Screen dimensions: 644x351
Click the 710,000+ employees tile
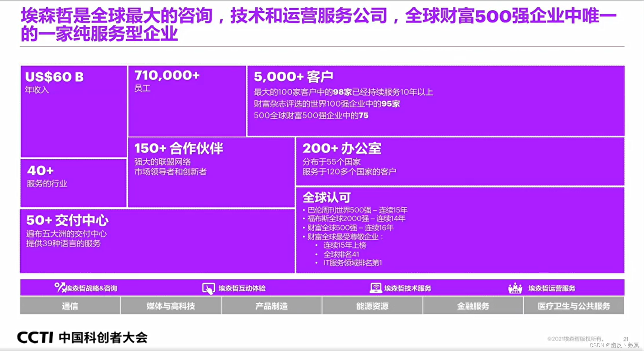(x=187, y=101)
